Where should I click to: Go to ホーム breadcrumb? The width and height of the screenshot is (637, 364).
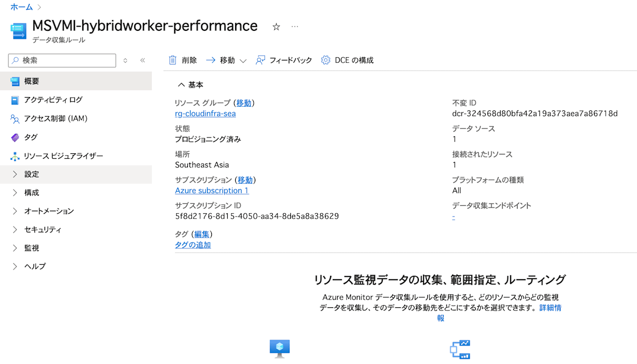tap(21, 7)
